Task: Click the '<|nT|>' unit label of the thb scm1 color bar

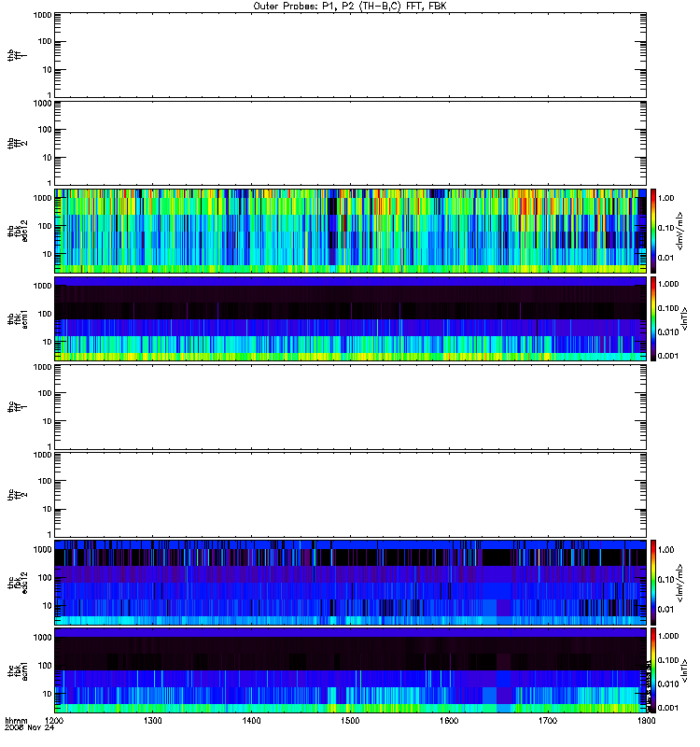Action: coord(684,318)
